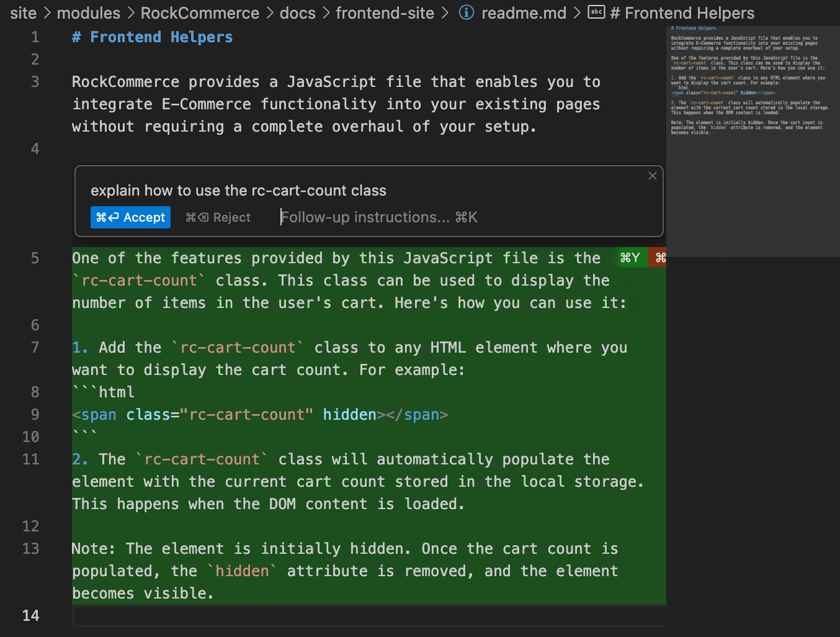Click the info icon beside readme.md

click(x=466, y=12)
